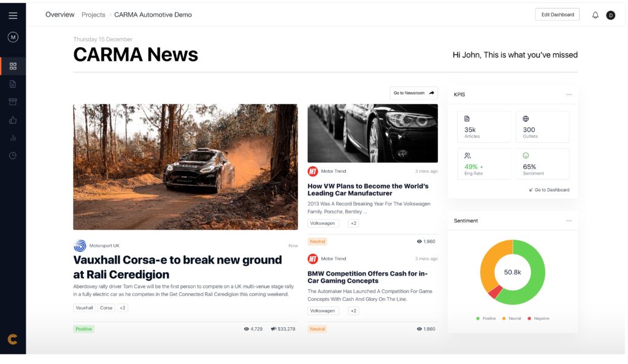Toggle the Neutral legend item in Sentiment

pyautogui.click(x=512, y=319)
